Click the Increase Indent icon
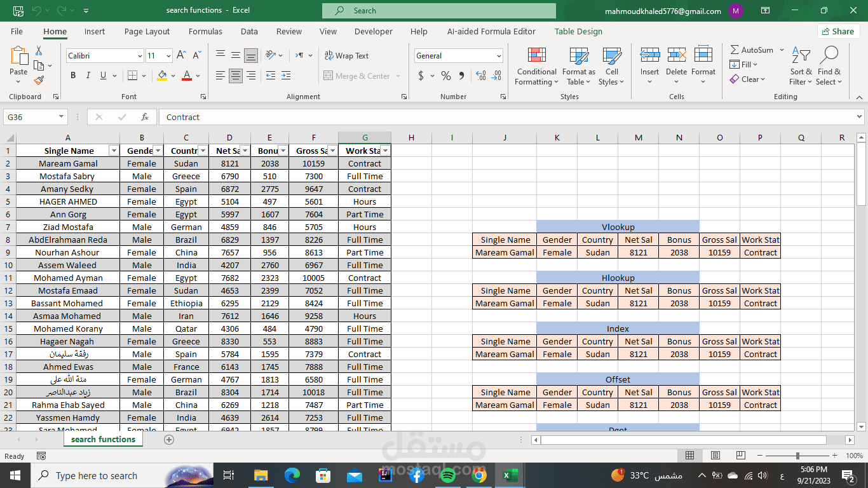868x488 pixels. tap(287, 76)
